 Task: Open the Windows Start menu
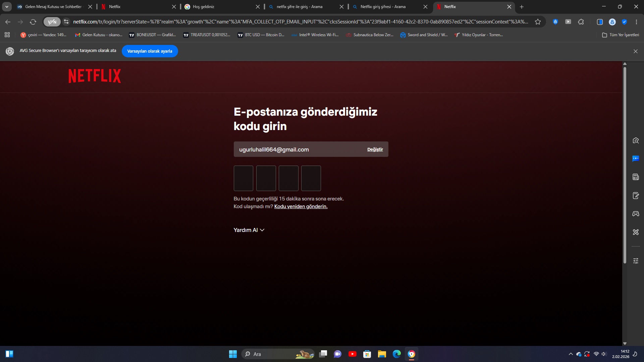[233, 354]
